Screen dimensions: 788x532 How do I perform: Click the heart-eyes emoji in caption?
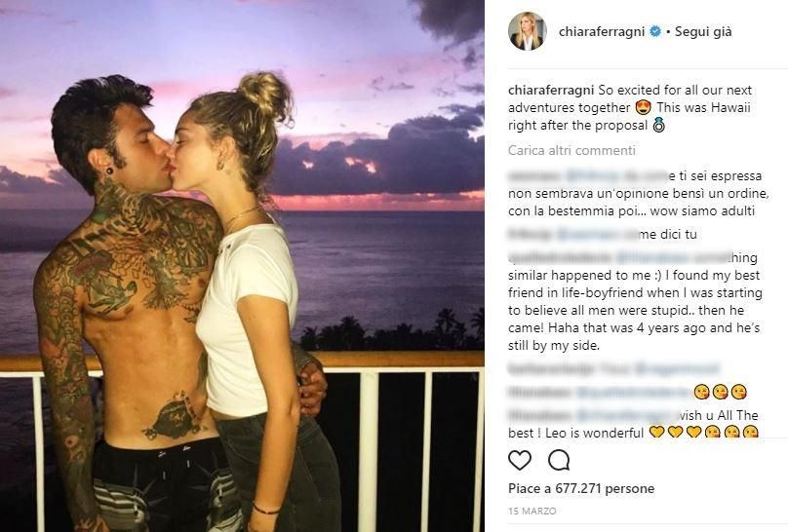point(644,107)
